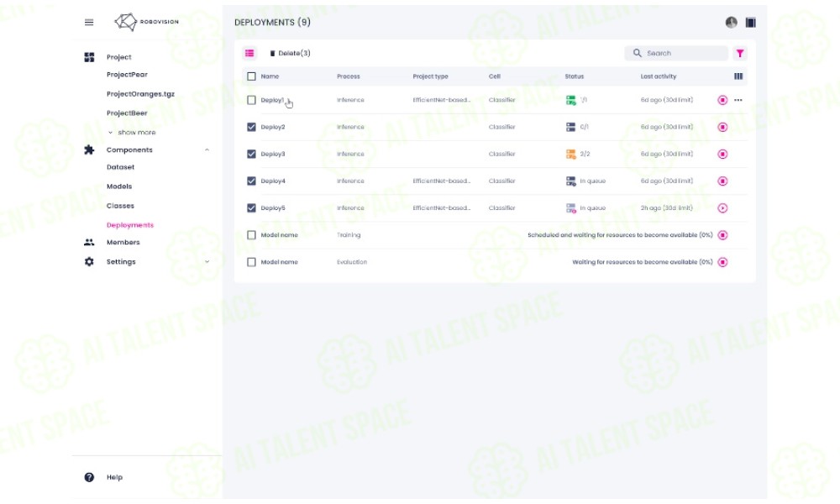Select Deployments in sidebar
This screenshot has height=504, width=840.
click(x=130, y=225)
